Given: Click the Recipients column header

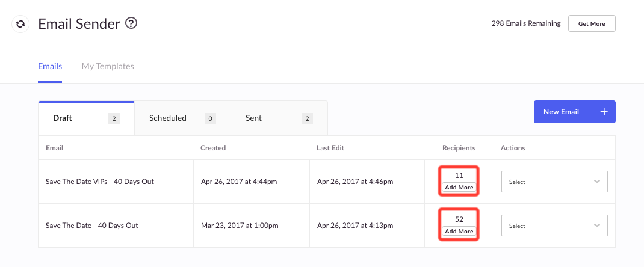Looking at the screenshot, I should pyautogui.click(x=459, y=148).
